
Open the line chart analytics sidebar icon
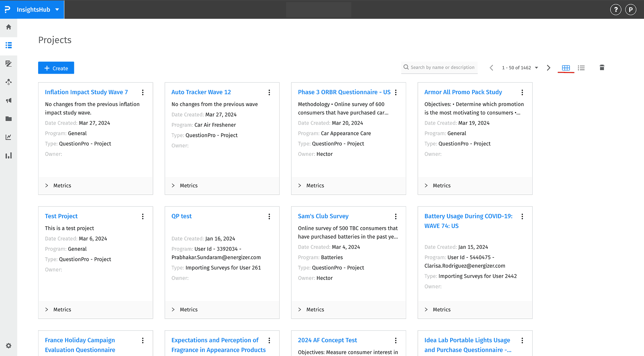coord(9,137)
